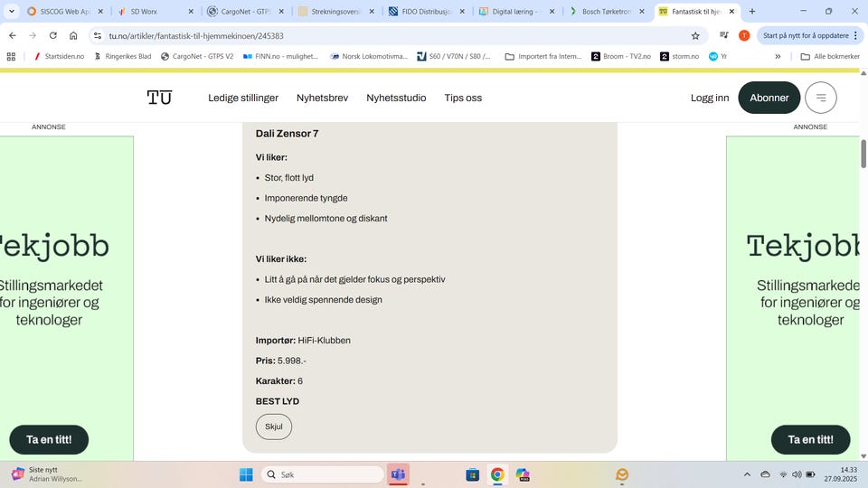Open Chrome profile avatar T

pyautogui.click(x=744, y=35)
